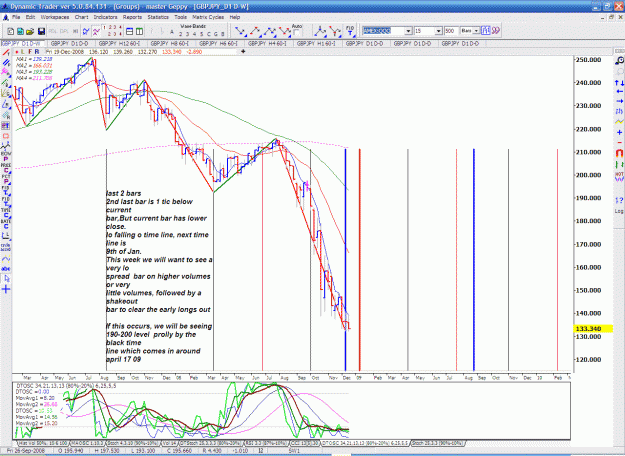The width and height of the screenshot is (625, 456).
Task: Click the vertical split window icon
Action: [140, 31]
